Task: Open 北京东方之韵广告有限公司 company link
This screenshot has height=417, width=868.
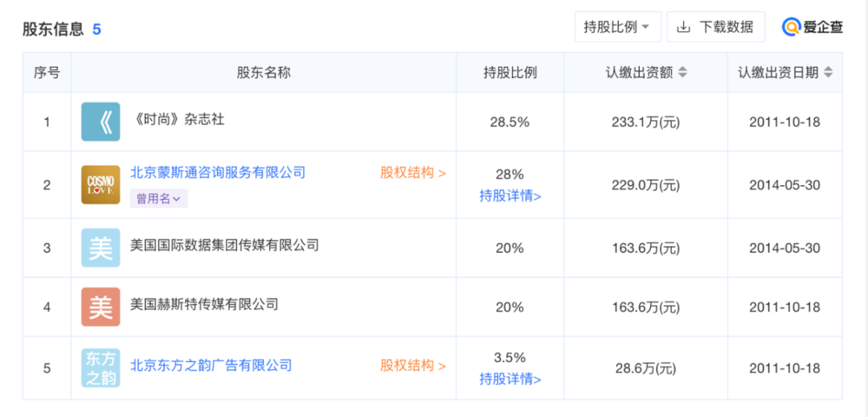Action: click(211, 366)
